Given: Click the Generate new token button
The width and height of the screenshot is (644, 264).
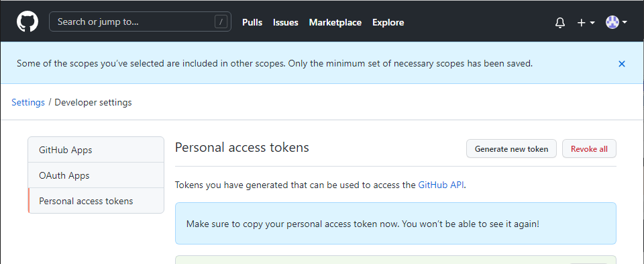Looking at the screenshot, I should click(511, 149).
